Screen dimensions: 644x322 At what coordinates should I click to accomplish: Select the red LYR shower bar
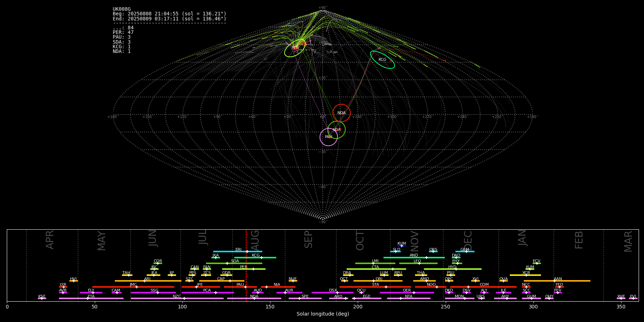tap(63, 287)
